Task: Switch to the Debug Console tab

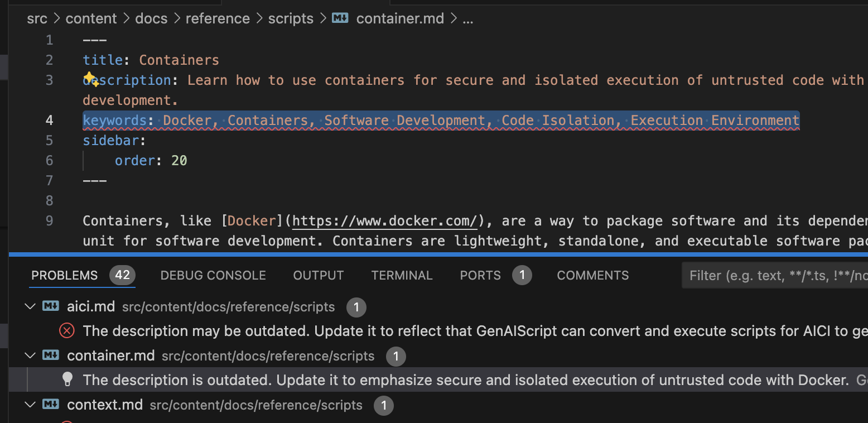Action: 213,275
